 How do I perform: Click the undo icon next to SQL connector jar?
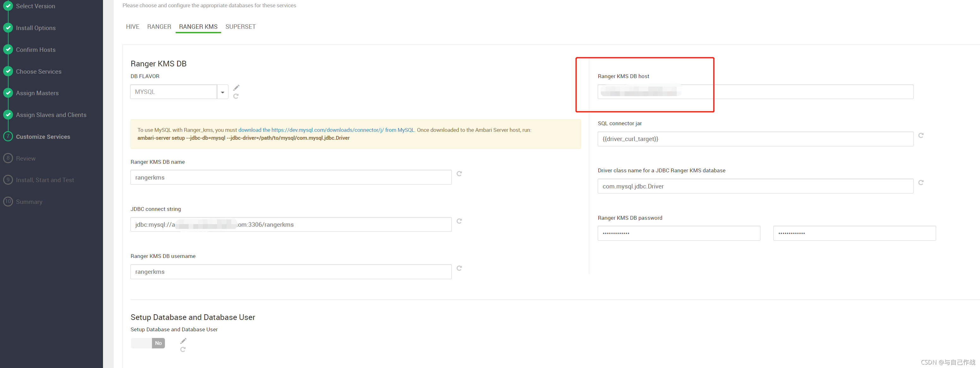click(921, 136)
